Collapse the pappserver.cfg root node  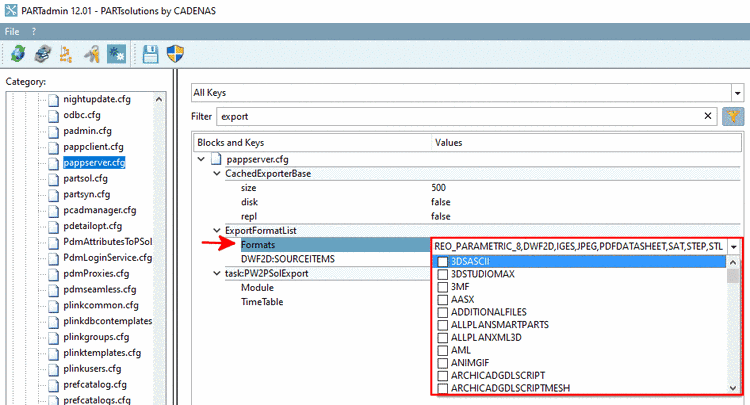point(201,159)
